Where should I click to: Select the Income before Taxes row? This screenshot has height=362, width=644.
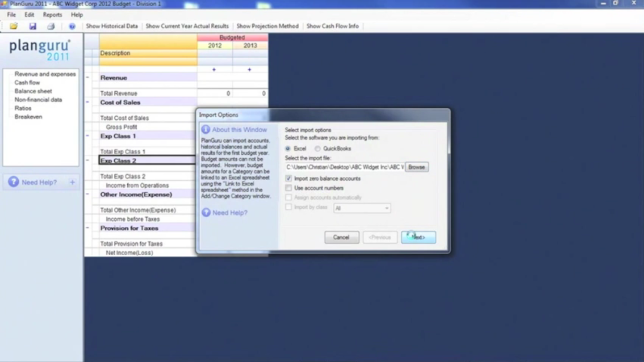[x=133, y=219]
